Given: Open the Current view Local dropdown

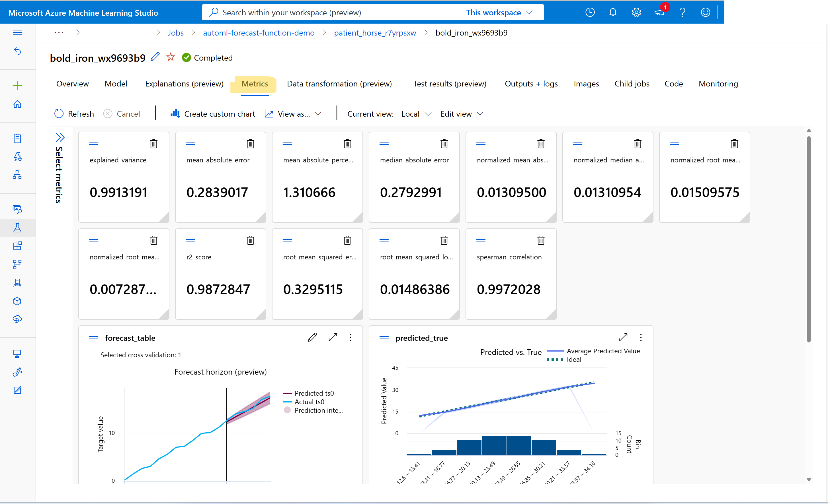Looking at the screenshot, I should (414, 113).
